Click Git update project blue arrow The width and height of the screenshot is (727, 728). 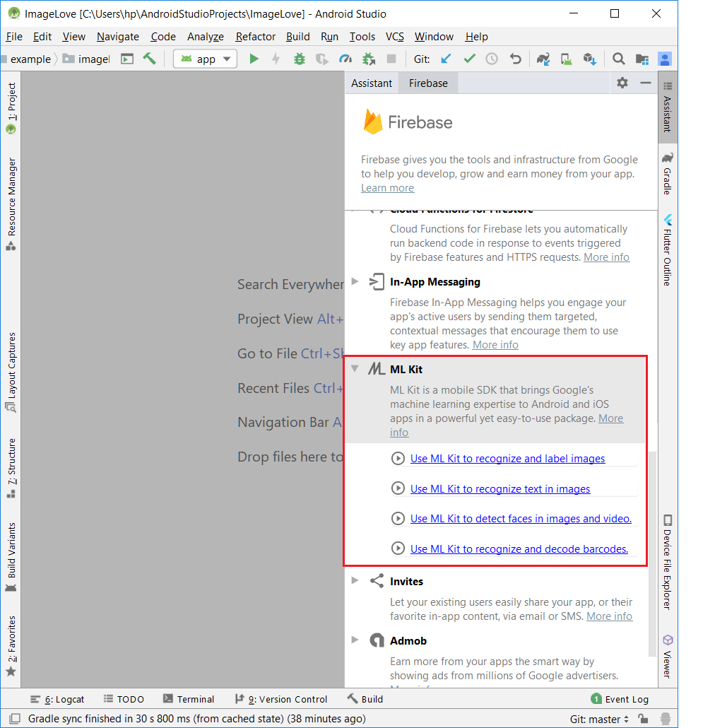click(x=446, y=59)
